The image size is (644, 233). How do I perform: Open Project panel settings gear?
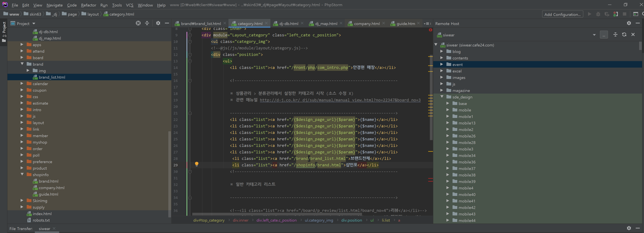[158, 23]
